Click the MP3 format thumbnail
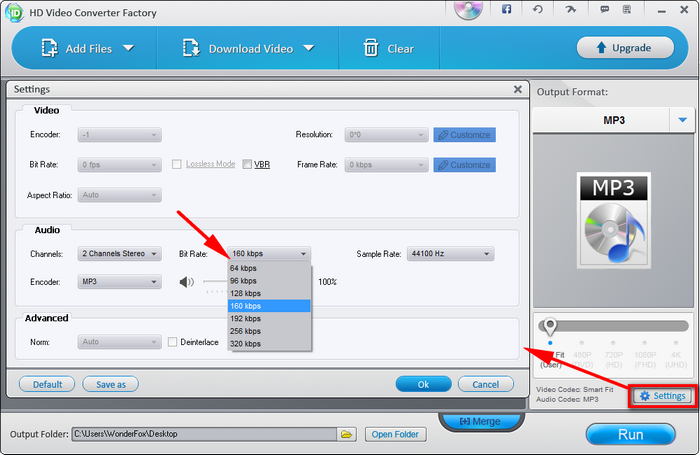The height and width of the screenshot is (455, 700). pos(613,221)
